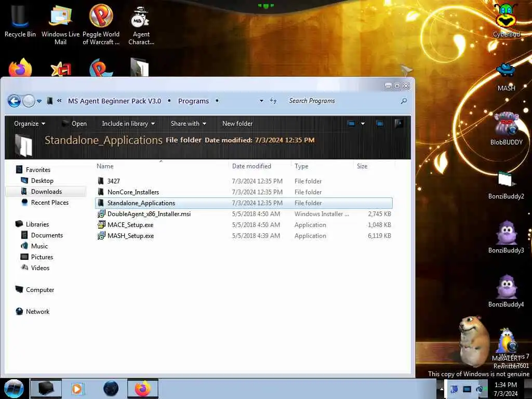Open the view options dropdown arrow
This screenshot has height=399, width=532.
[363, 124]
